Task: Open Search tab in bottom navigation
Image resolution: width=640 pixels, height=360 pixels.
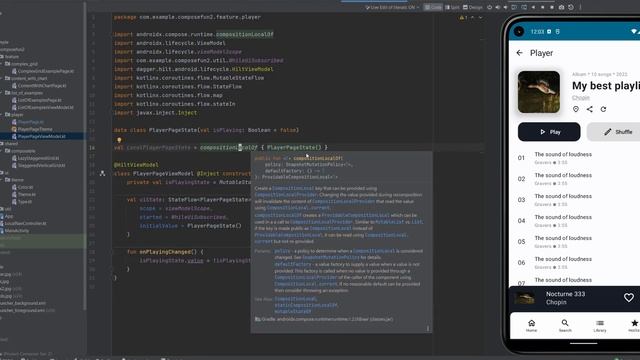Action: [565, 326]
